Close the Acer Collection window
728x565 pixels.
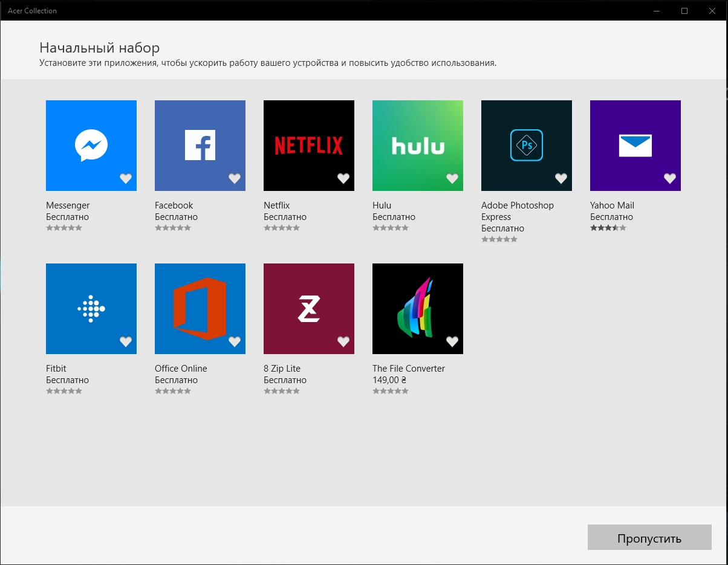[x=712, y=10]
